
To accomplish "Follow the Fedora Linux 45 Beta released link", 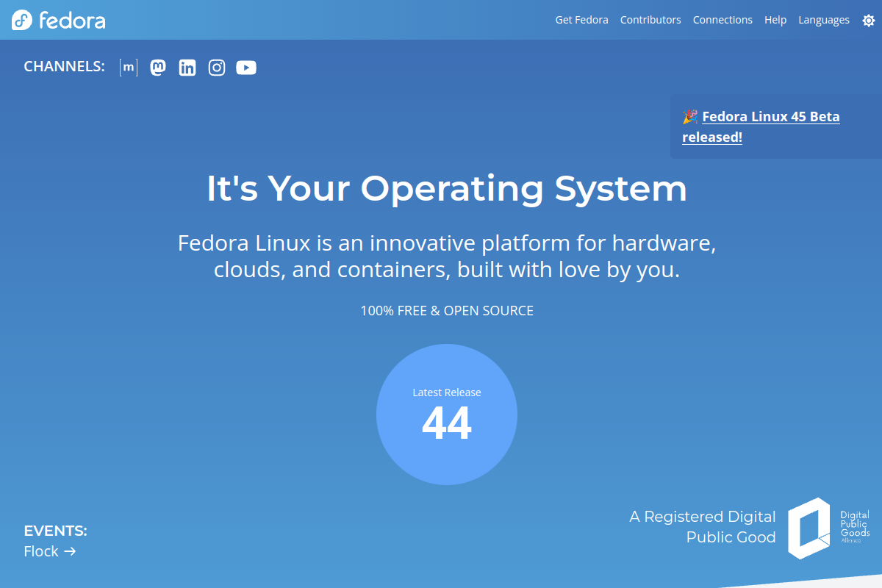I will tap(761, 126).
